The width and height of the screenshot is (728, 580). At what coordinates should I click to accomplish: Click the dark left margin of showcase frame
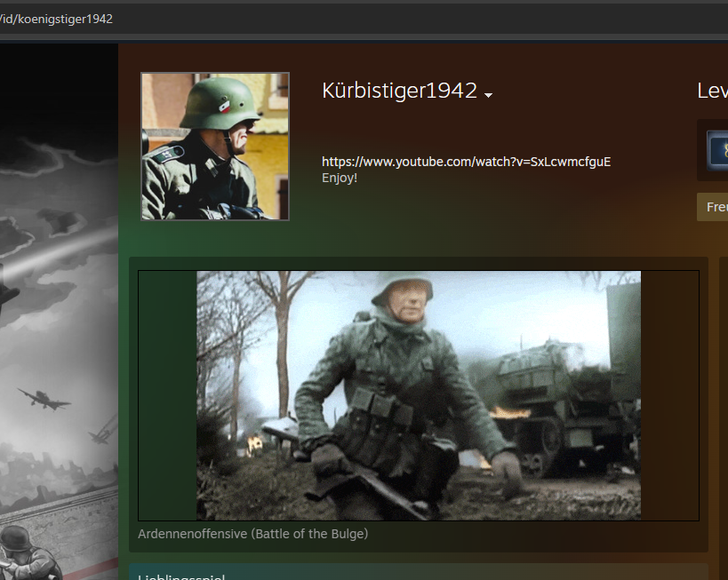(x=167, y=395)
